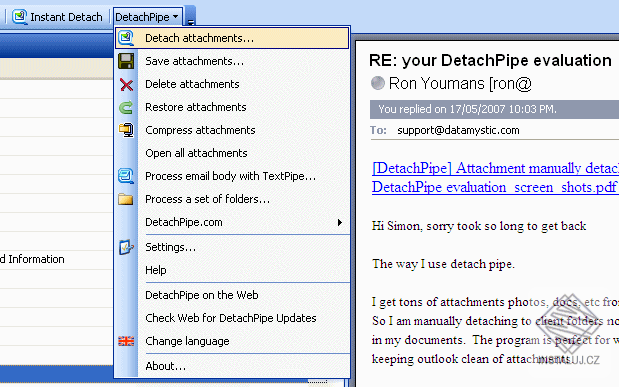This screenshot has width=619, height=387.
Task: Click the red X Delete attachments icon
Action: click(126, 85)
